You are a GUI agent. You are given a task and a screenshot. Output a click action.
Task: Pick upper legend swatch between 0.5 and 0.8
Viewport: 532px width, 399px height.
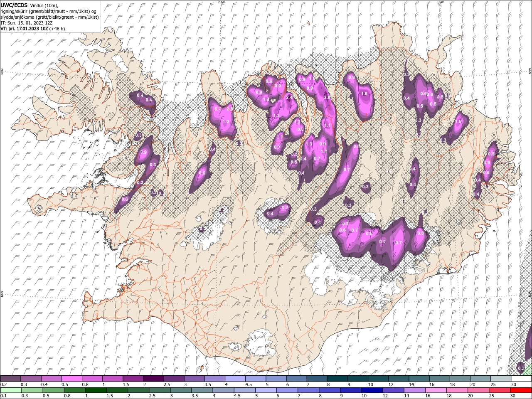(x=71, y=379)
